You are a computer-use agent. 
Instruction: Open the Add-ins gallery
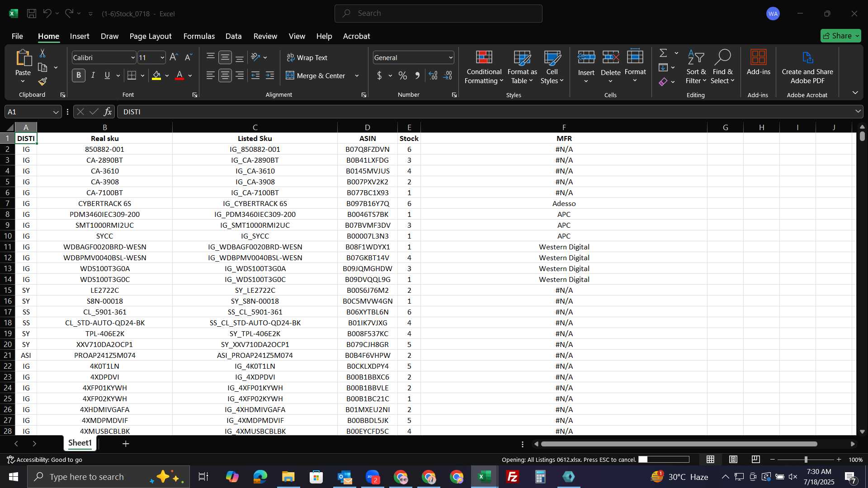click(758, 62)
